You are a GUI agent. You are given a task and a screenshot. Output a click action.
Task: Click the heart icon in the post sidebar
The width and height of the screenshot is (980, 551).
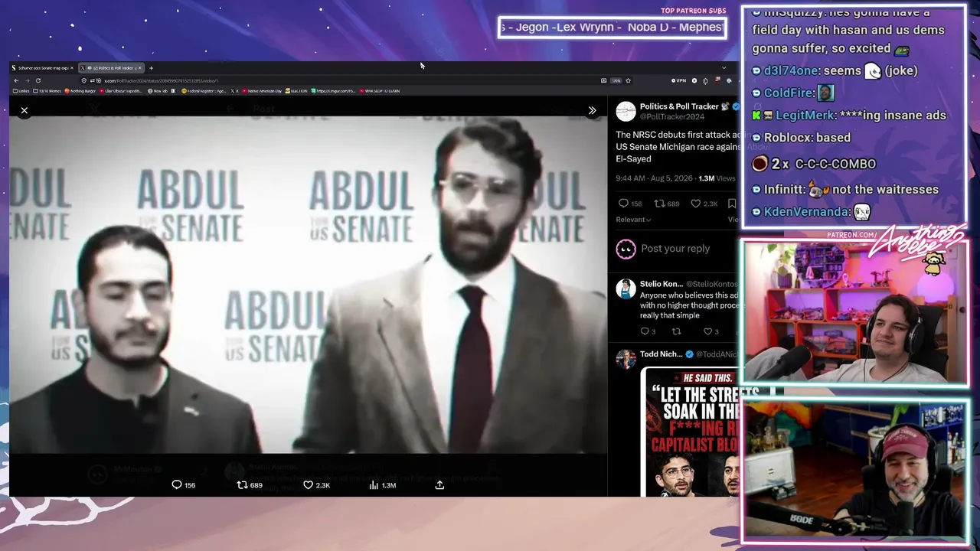[695, 204]
